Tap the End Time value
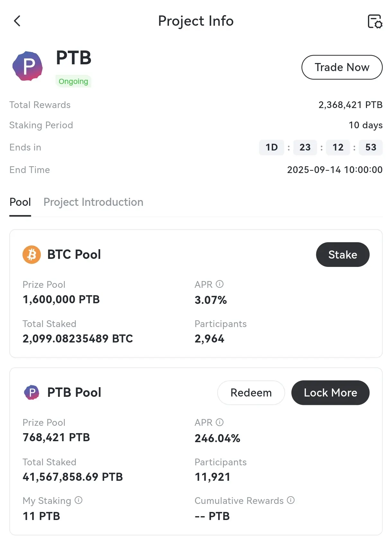This screenshot has height=547, width=392. tap(335, 170)
